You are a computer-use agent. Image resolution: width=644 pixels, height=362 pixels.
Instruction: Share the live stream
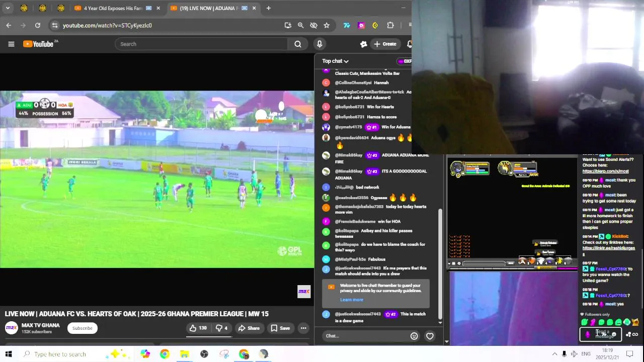249,328
